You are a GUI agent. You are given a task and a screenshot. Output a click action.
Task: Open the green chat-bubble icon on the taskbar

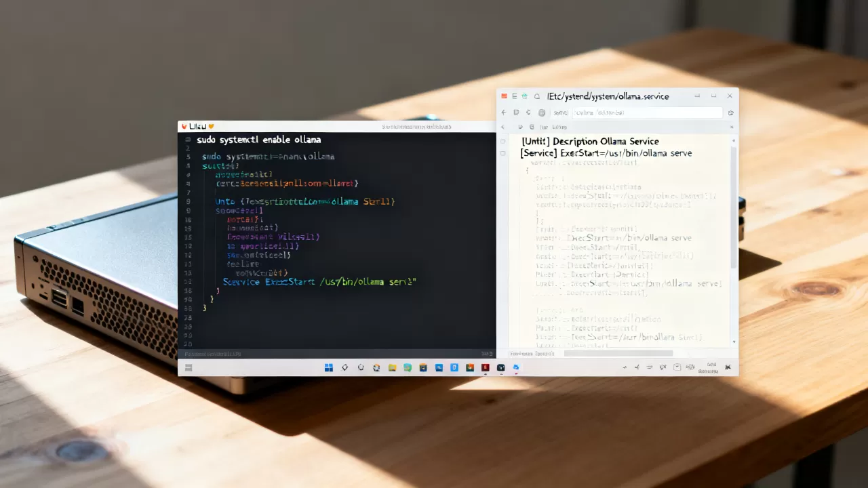[408, 367]
